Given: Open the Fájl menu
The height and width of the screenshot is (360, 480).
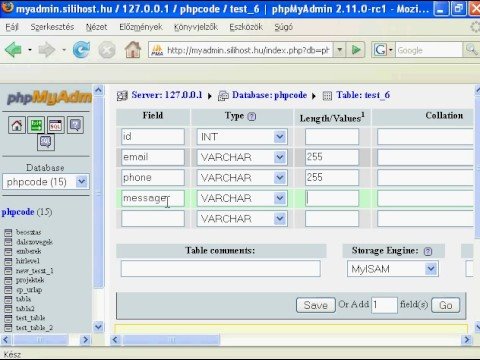Looking at the screenshot, I should coord(12,27).
